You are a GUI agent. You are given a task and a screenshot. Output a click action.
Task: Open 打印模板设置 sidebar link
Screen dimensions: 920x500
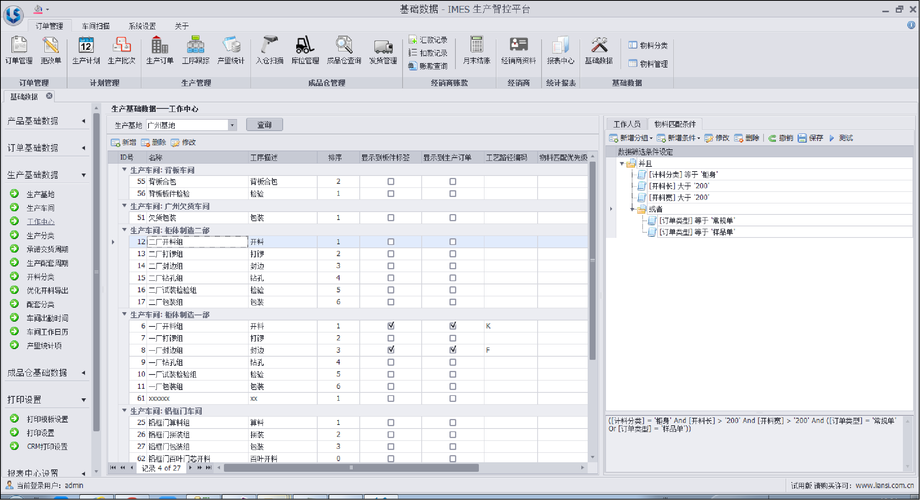coord(48,419)
